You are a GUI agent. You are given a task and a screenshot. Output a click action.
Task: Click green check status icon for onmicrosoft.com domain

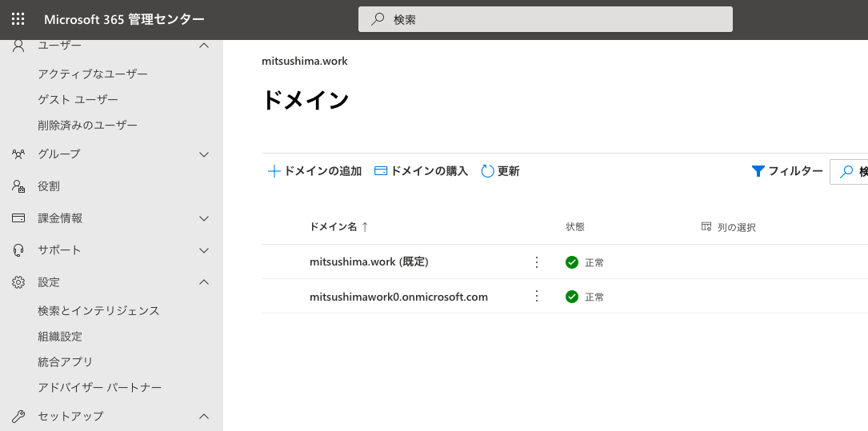click(572, 297)
